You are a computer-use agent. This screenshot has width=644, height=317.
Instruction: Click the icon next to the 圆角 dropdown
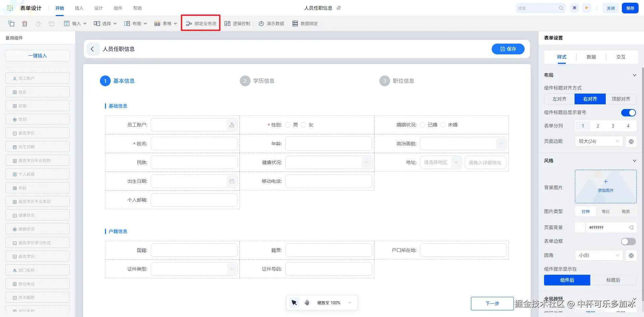point(631,255)
